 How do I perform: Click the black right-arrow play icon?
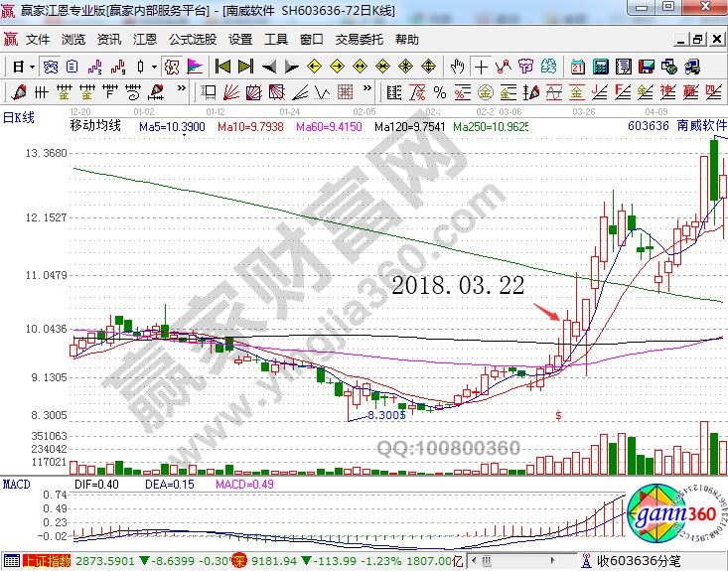[291, 67]
